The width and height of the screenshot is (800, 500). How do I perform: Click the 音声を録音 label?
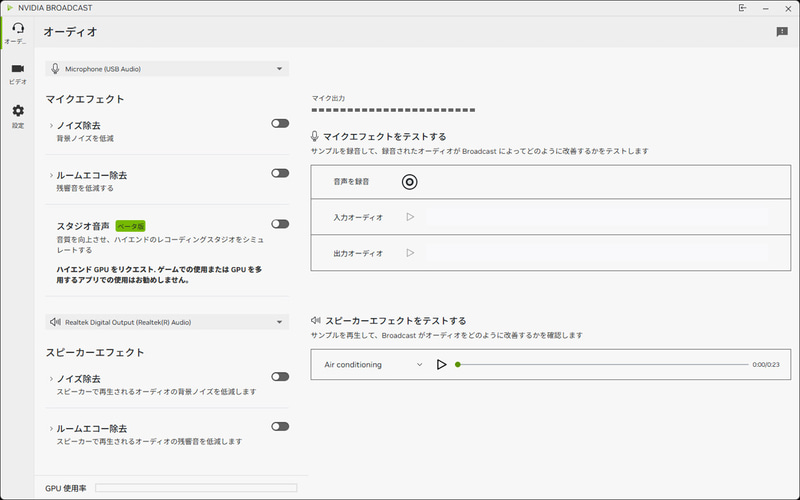coord(352,182)
